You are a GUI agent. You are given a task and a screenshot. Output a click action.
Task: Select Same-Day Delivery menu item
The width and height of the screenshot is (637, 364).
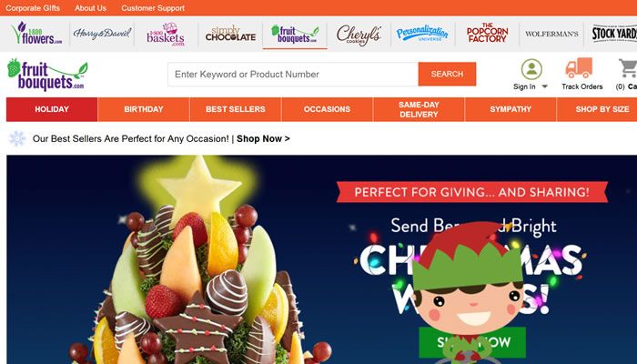coord(419,109)
